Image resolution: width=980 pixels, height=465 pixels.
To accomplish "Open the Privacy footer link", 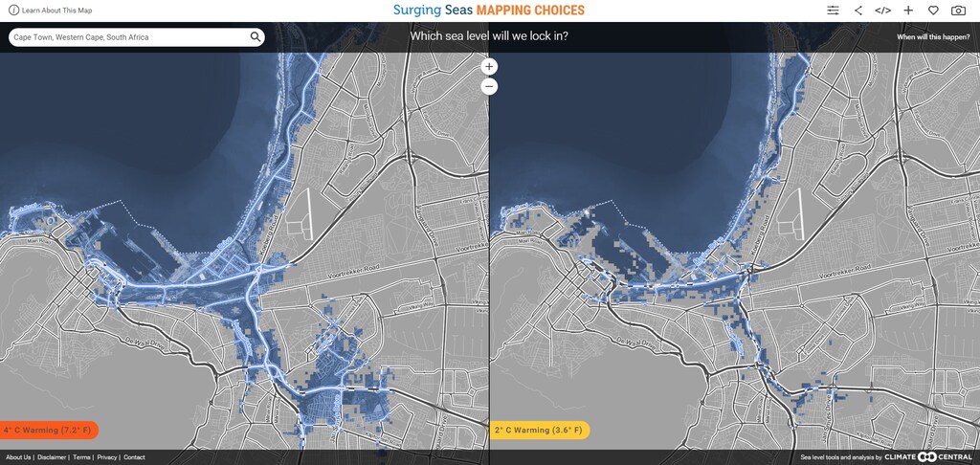I will coord(107,457).
